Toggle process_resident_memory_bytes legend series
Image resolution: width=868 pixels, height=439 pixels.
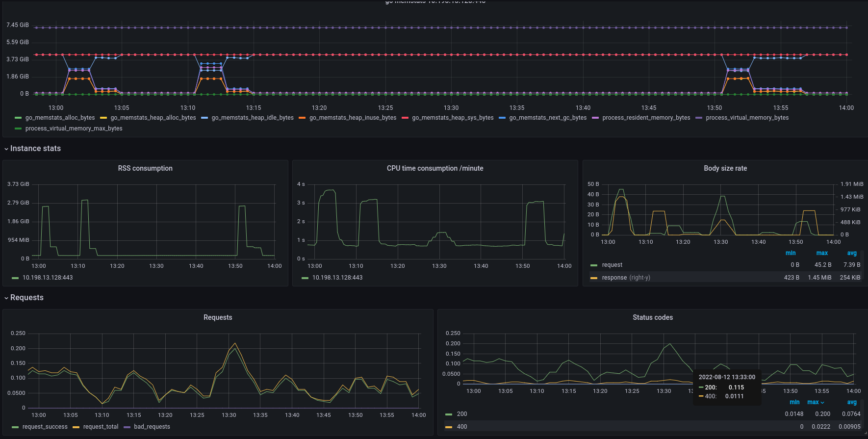tap(646, 118)
